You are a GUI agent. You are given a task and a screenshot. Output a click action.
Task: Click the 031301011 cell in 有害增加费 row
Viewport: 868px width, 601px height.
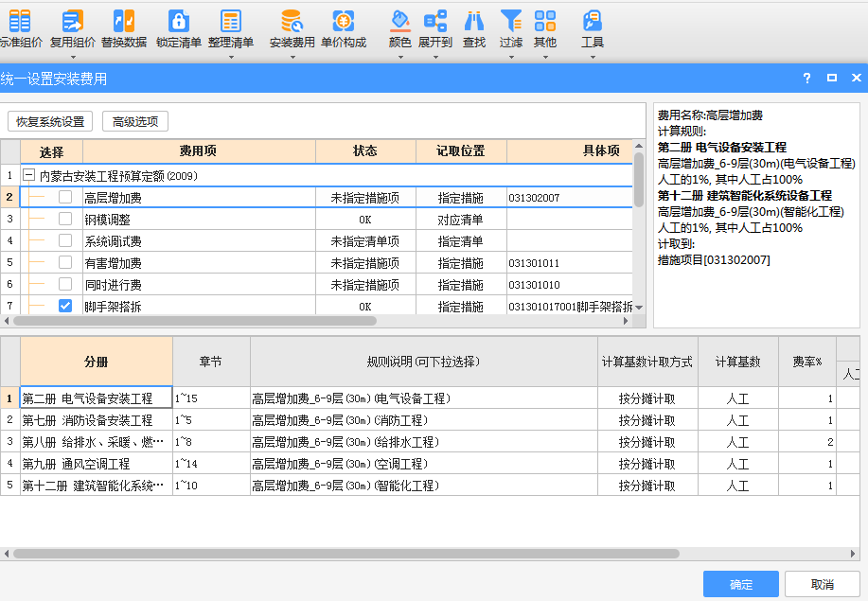pyautogui.click(x=570, y=263)
